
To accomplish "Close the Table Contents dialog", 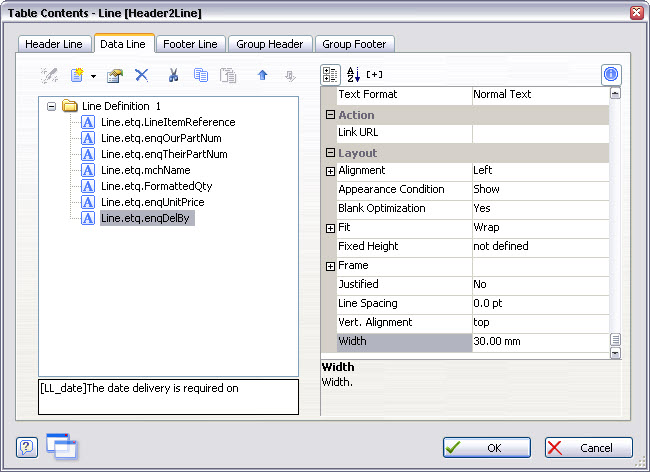I will point(637,12).
